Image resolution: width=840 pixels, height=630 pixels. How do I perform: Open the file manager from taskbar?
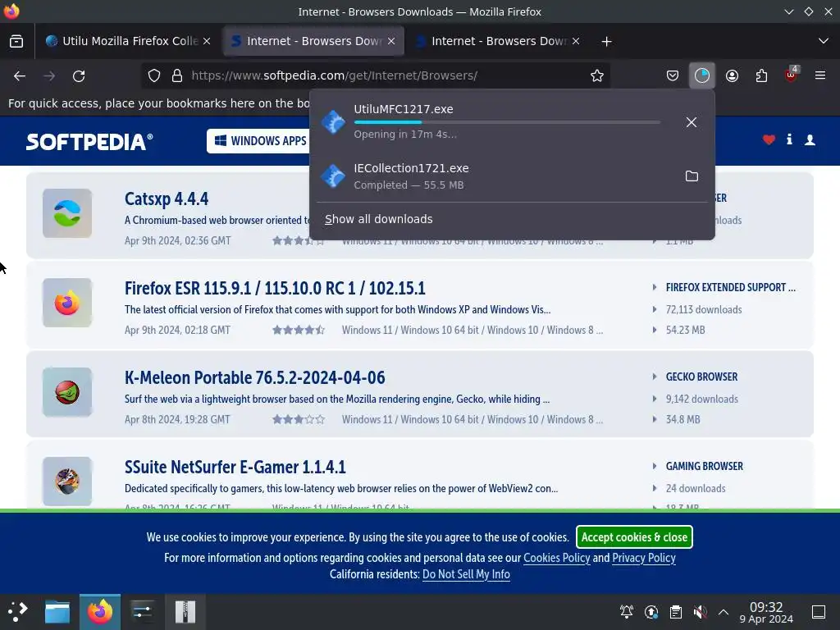[57, 612]
